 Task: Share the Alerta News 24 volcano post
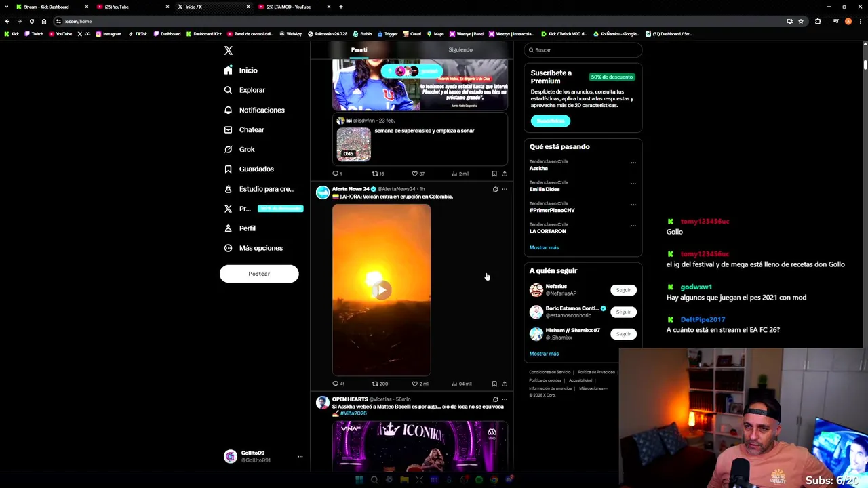504,384
